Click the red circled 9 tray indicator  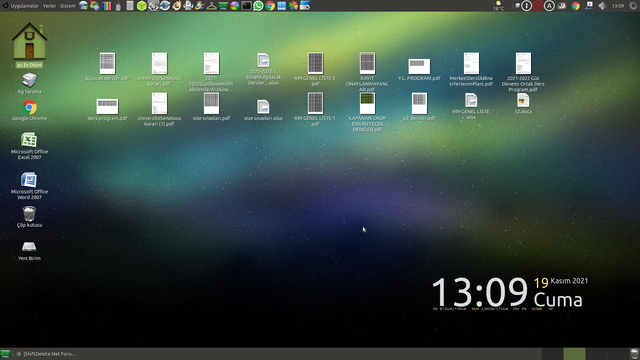coord(538,6)
